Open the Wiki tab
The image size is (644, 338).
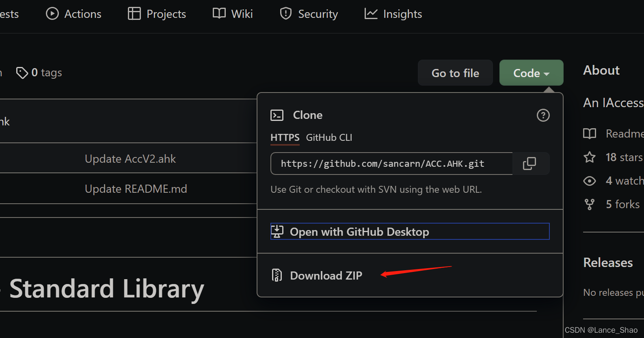233,14
